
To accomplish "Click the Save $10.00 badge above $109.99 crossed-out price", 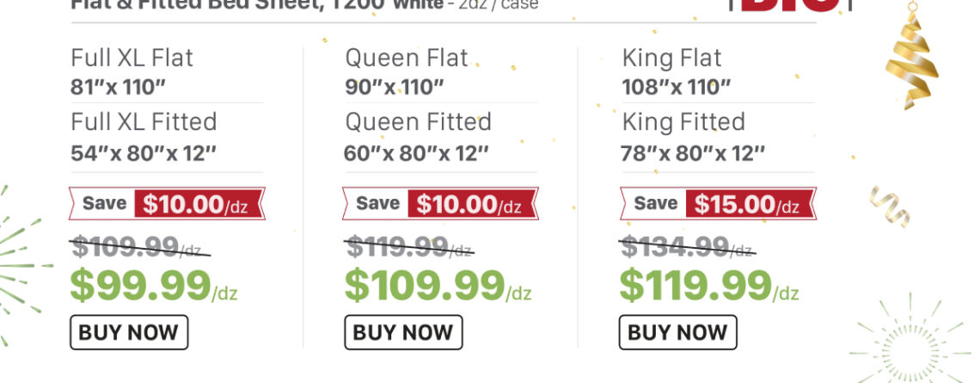I will pos(167,204).
